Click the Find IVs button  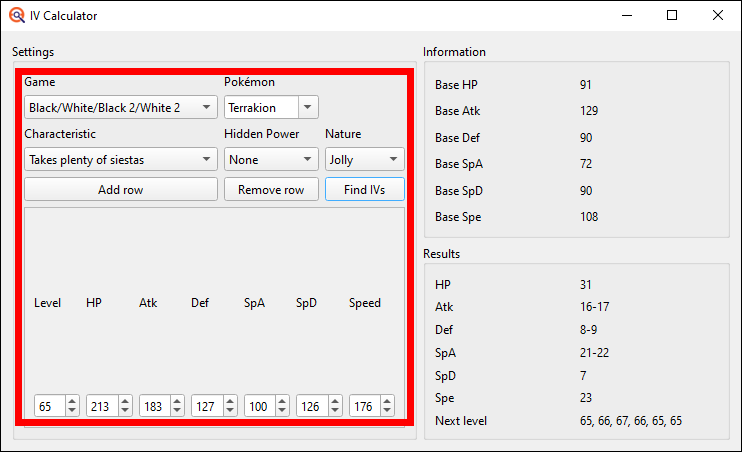tap(364, 190)
